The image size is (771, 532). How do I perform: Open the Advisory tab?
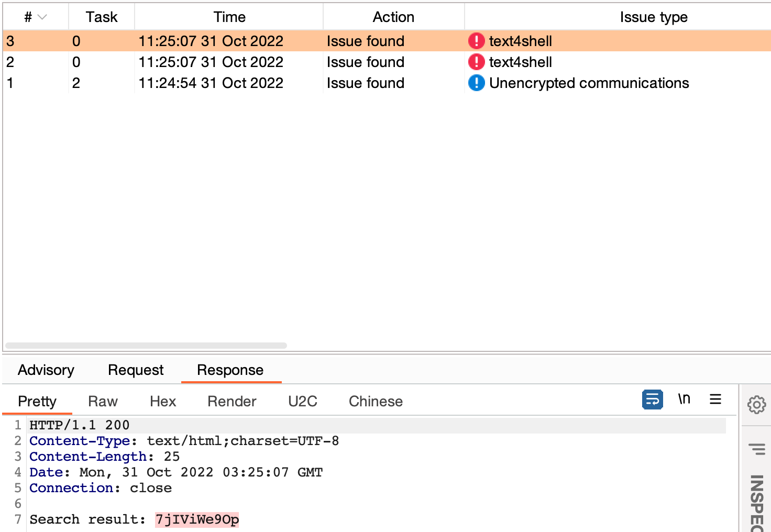pyautogui.click(x=46, y=370)
